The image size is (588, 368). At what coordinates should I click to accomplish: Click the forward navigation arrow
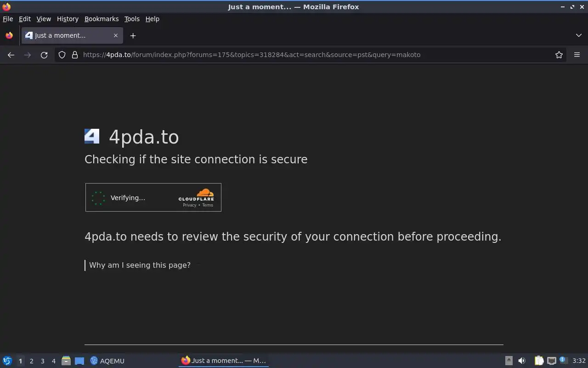pos(28,55)
